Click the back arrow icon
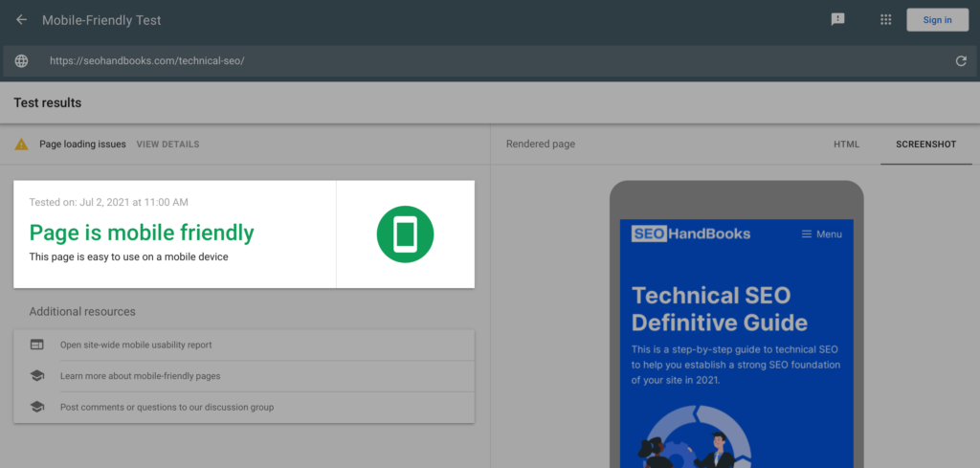 pyautogui.click(x=21, y=20)
